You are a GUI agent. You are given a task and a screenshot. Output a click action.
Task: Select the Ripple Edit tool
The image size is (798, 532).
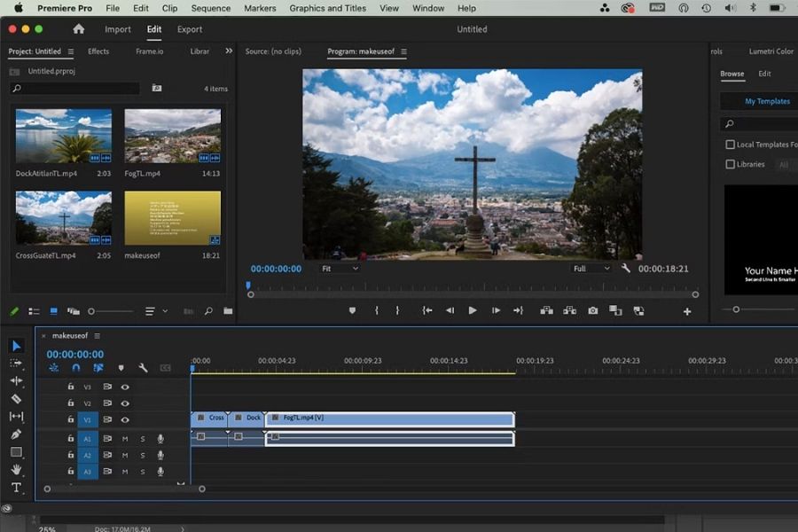click(x=16, y=380)
